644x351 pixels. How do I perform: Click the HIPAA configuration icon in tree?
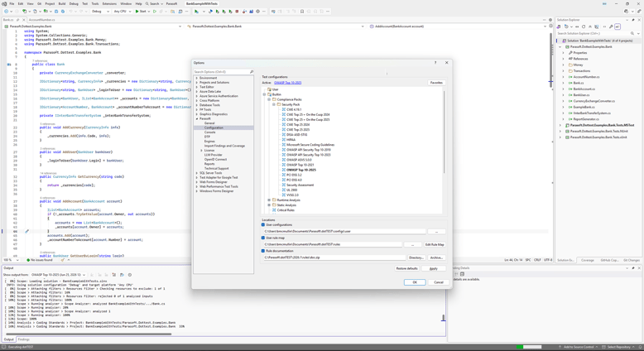pyautogui.click(x=283, y=140)
